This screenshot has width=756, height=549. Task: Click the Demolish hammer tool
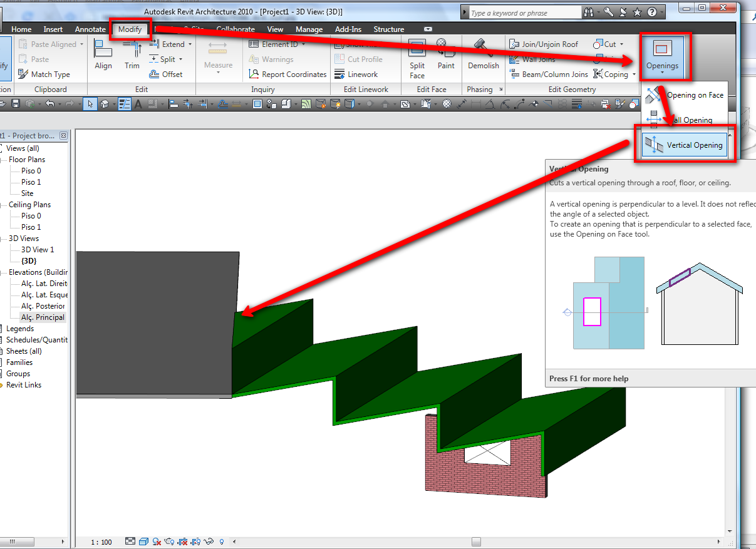484,54
